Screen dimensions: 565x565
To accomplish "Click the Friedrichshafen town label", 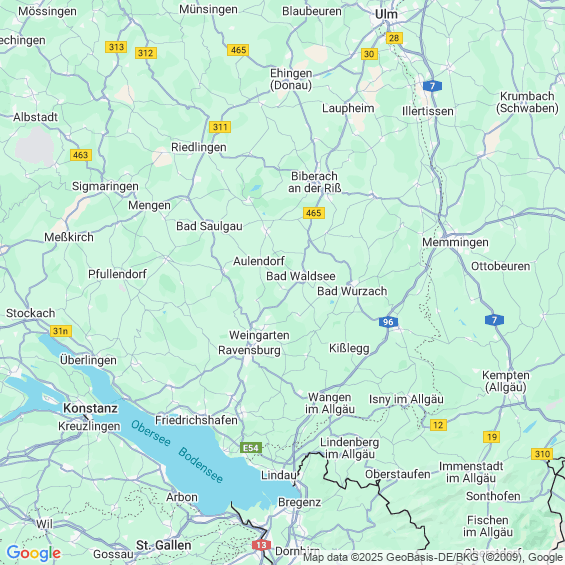I will point(196,420).
